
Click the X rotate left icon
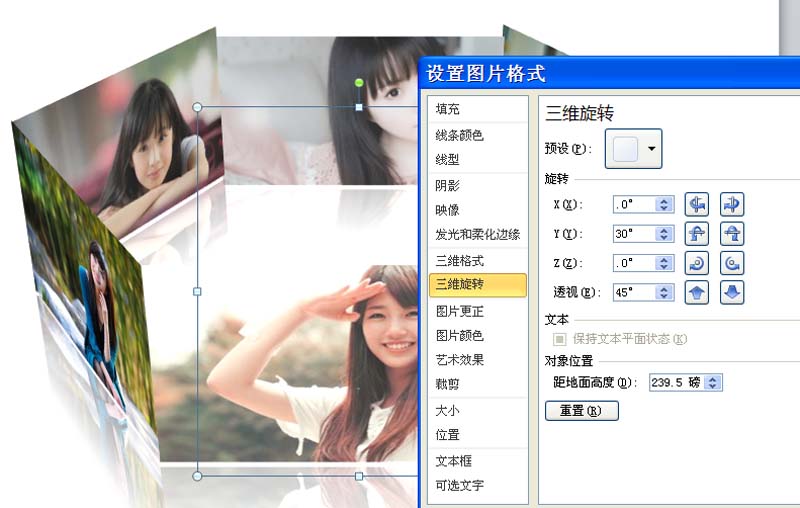[x=696, y=205]
